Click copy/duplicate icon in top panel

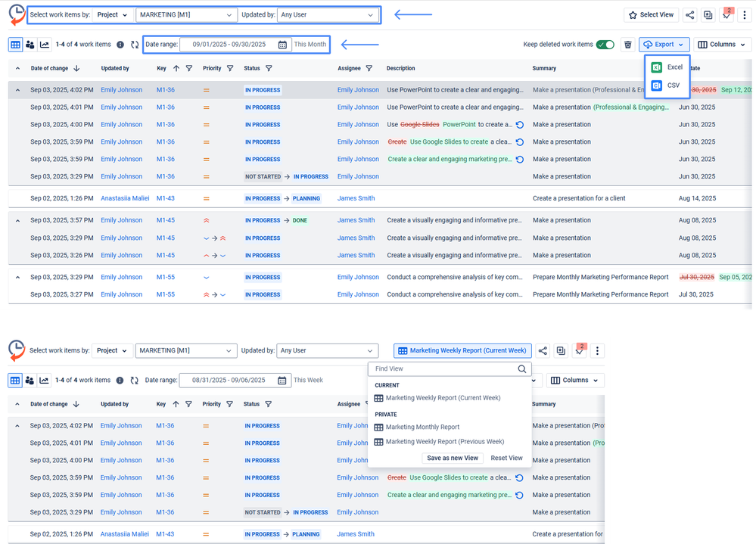708,15
